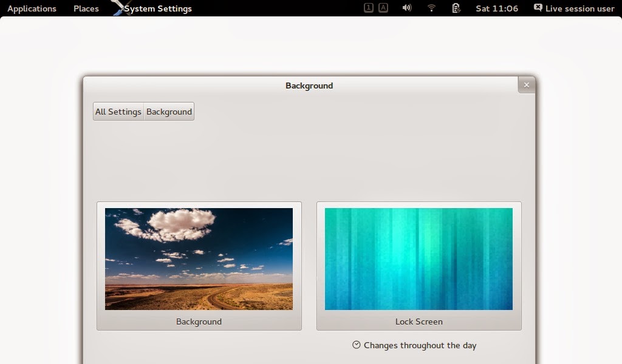Open the Live session user menu

pyautogui.click(x=579, y=8)
